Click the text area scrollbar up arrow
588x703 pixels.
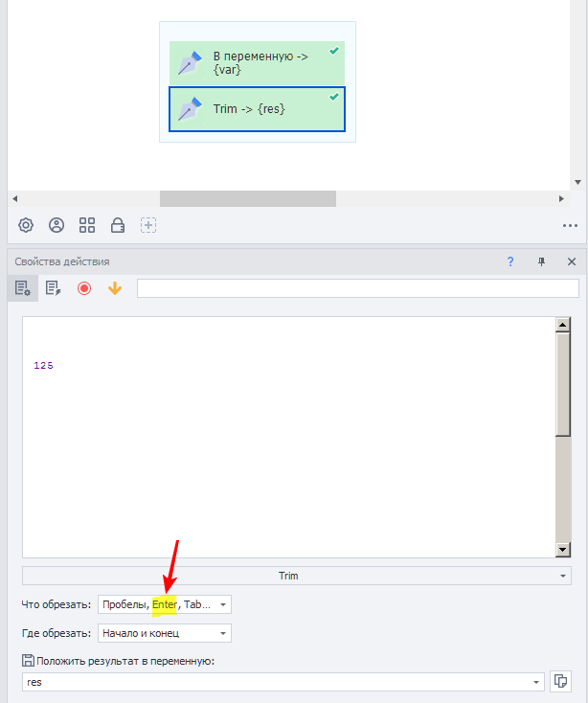(x=562, y=324)
